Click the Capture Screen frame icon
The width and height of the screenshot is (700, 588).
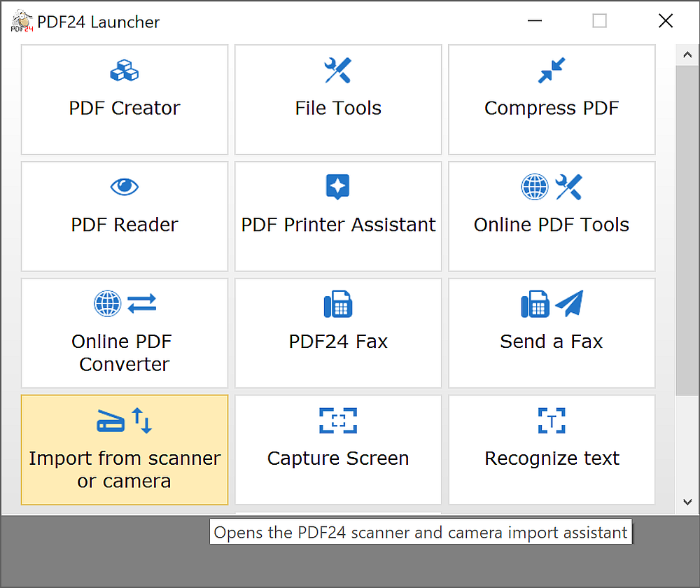[x=338, y=421]
